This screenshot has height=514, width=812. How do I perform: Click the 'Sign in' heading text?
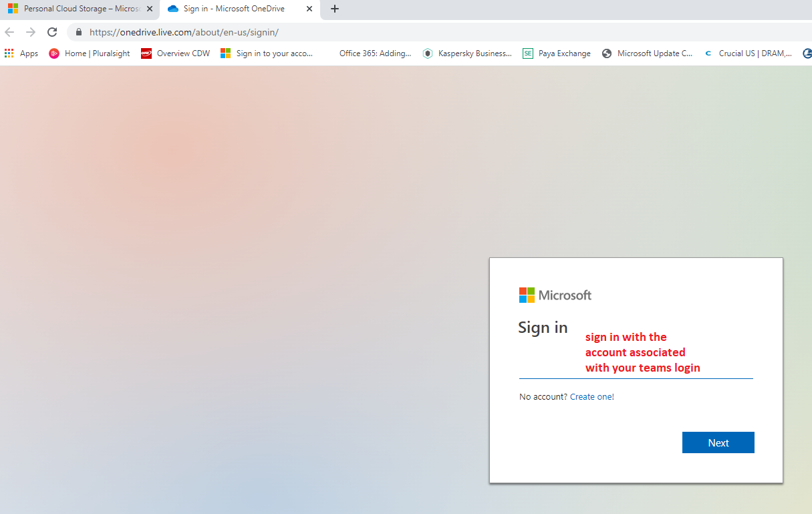coord(543,328)
